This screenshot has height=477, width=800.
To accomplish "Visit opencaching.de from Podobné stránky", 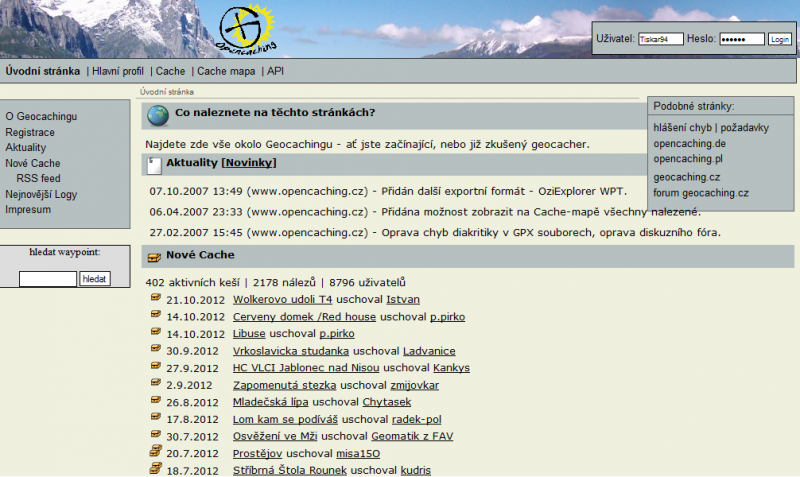I will pos(689,143).
